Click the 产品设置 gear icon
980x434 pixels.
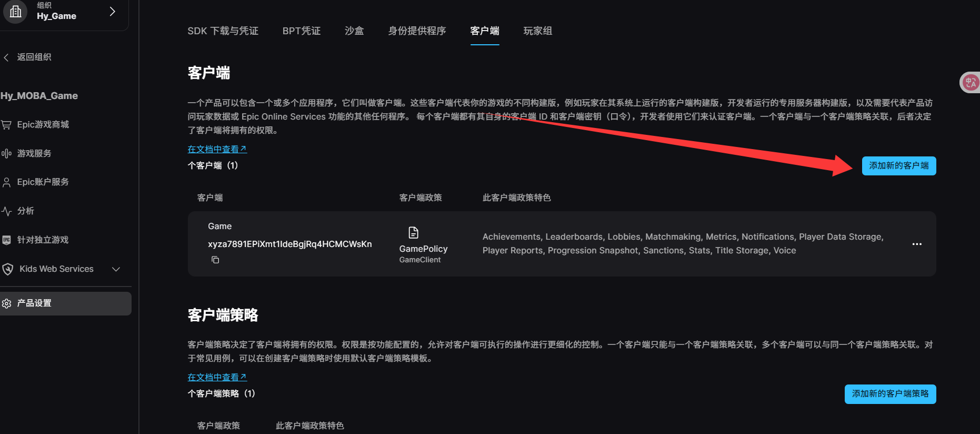(x=6, y=303)
